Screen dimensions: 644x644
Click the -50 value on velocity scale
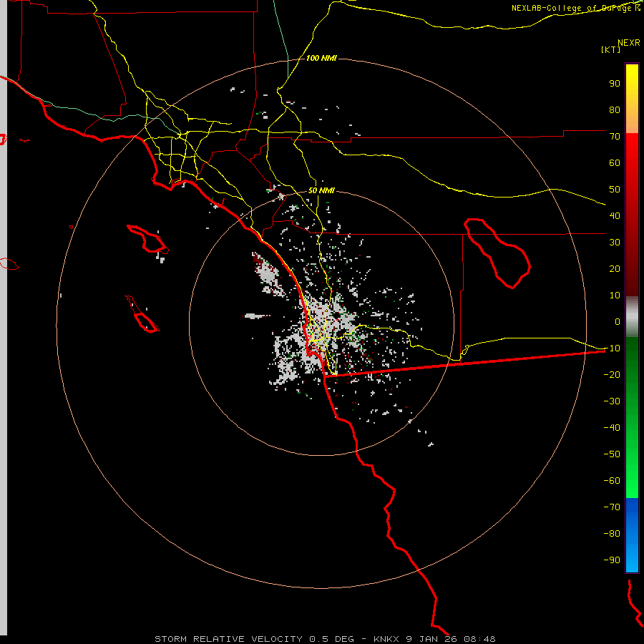click(x=612, y=454)
